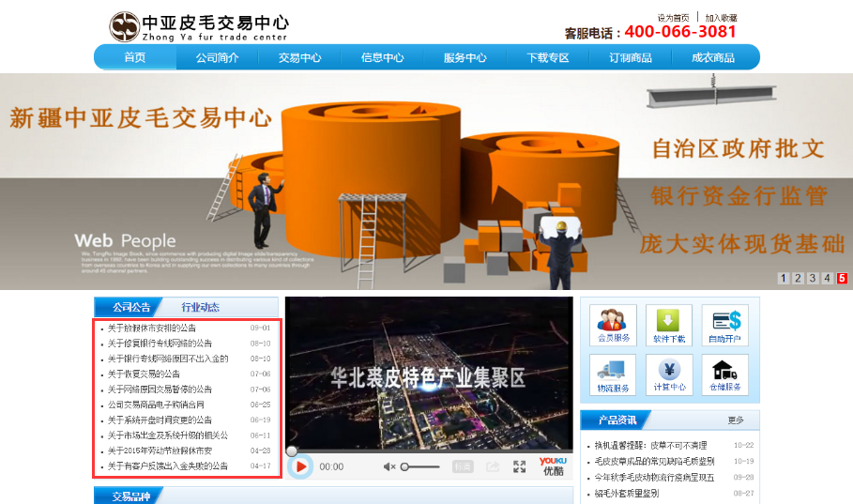Switch banner to slide 1
Screen dimensions: 853x504
coord(783,278)
